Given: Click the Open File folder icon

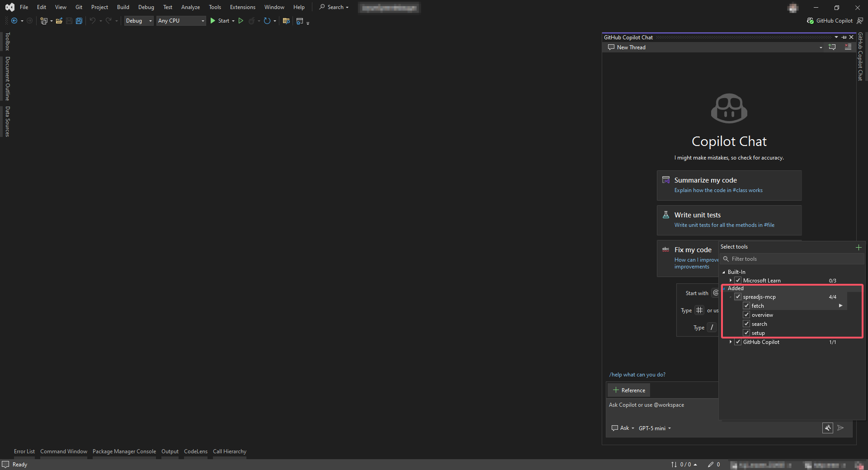Looking at the screenshot, I should click(x=59, y=21).
